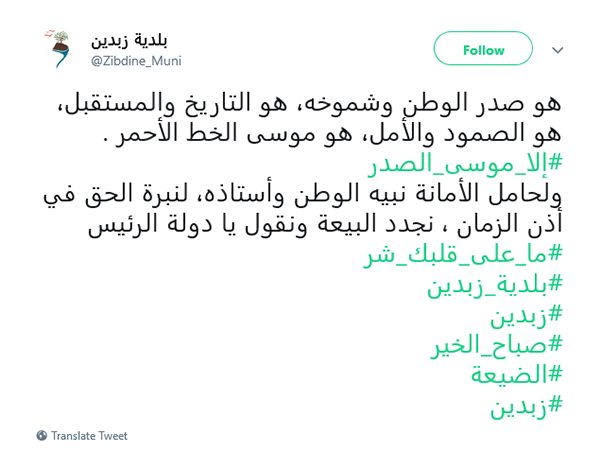The height and width of the screenshot is (452, 600).
Task: Click the Follow button
Action: [x=483, y=48]
